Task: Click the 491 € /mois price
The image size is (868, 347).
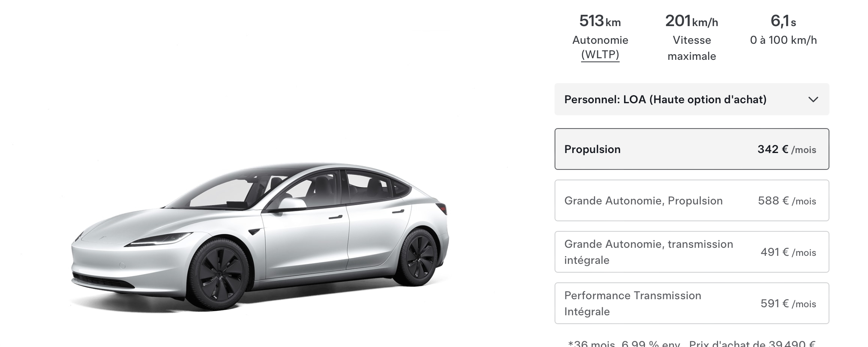Action: [788, 252]
